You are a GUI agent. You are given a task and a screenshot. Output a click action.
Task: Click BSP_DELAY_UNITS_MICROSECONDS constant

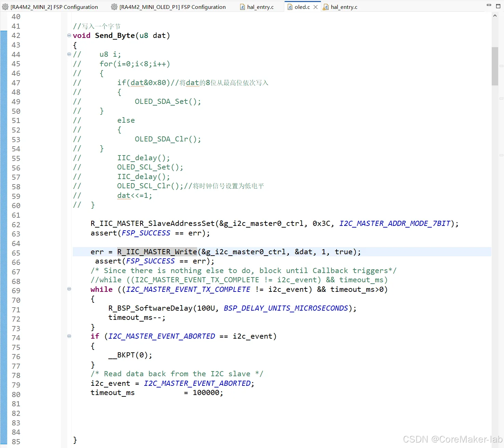pos(286,308)
